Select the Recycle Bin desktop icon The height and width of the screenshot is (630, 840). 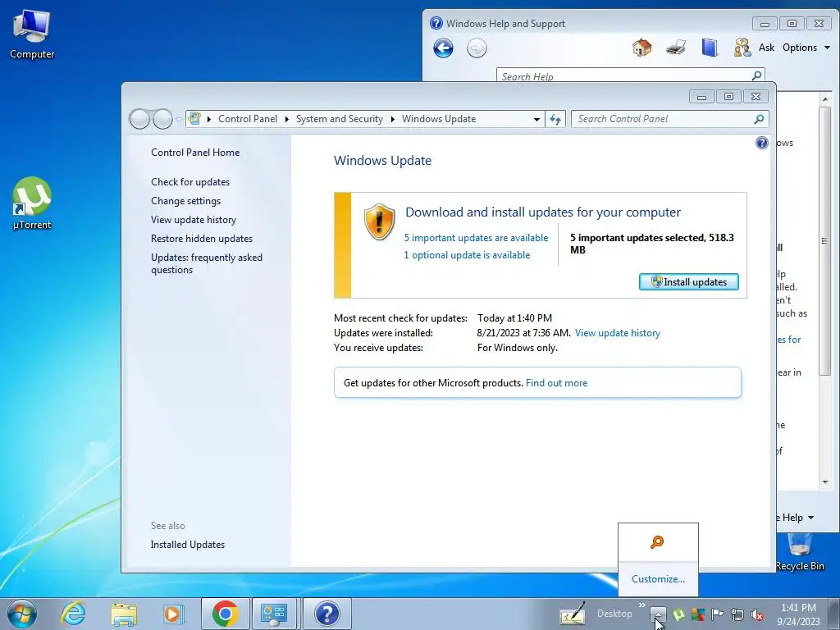point(799,552)
